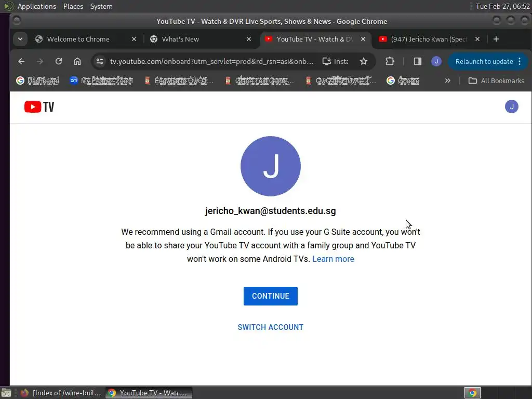Screen dimensions: 532x399
Task: Close the YouTube TV tab
Action: point(363,39)
